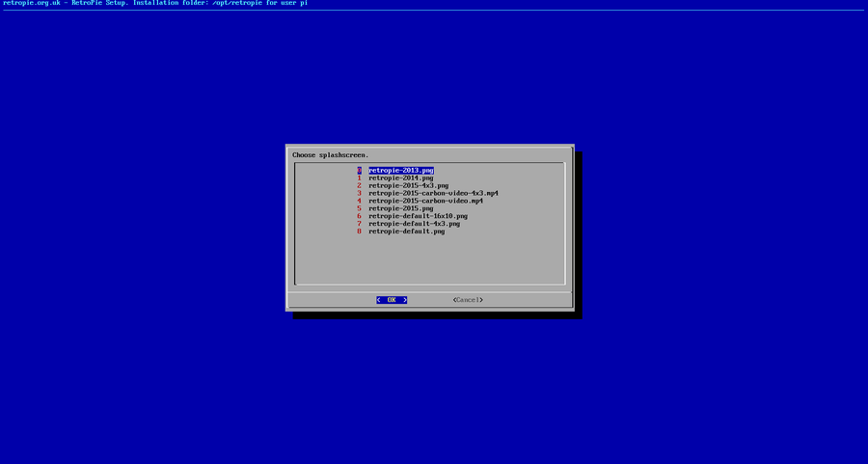The height and width of the screenshot is (464, 868).
Task: Select the retropie-2015.png file
Action: pyautogui.click(x=400, y=208)
